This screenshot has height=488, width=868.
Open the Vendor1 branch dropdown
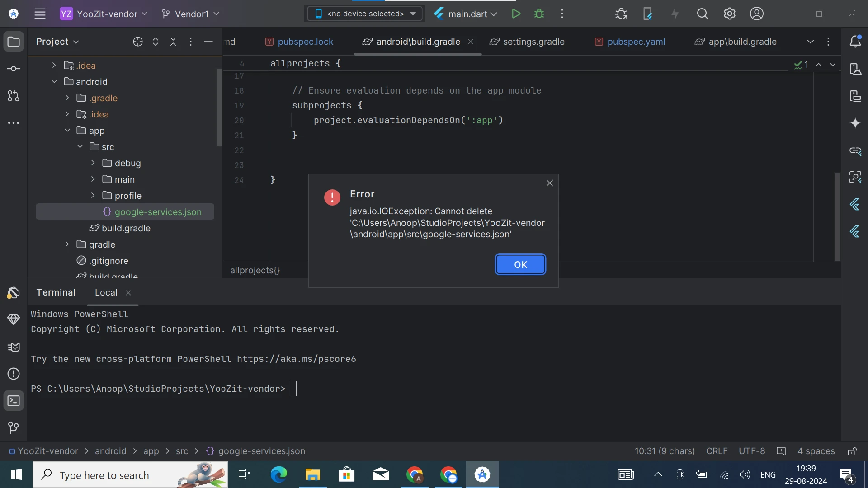(190, 14)
